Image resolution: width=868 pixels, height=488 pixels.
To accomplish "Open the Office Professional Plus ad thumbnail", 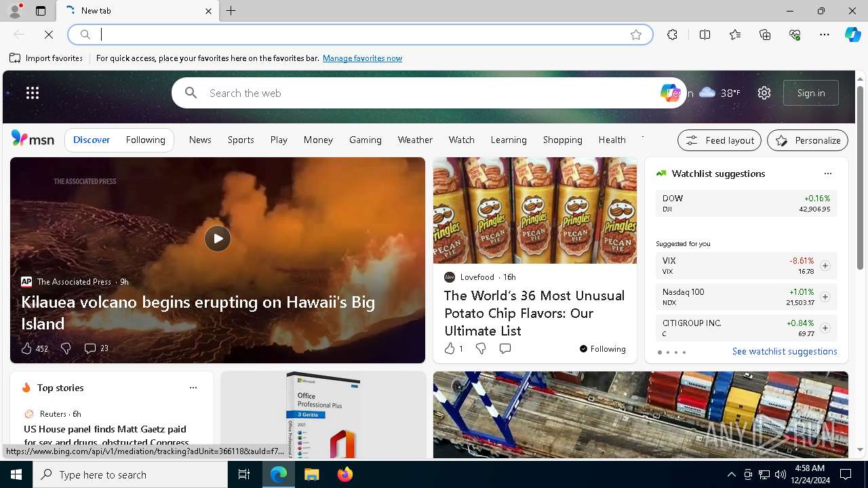I will click(323, 415).
